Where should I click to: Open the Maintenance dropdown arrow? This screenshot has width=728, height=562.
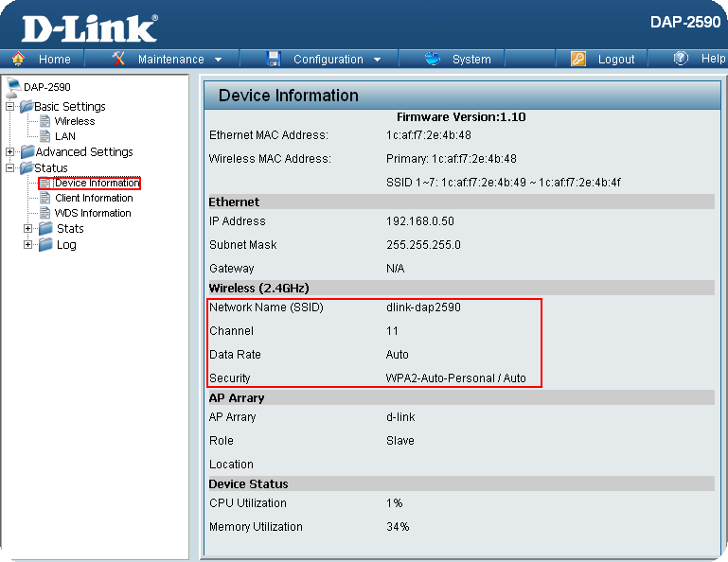pyautogui.click(x=219, y=60)
